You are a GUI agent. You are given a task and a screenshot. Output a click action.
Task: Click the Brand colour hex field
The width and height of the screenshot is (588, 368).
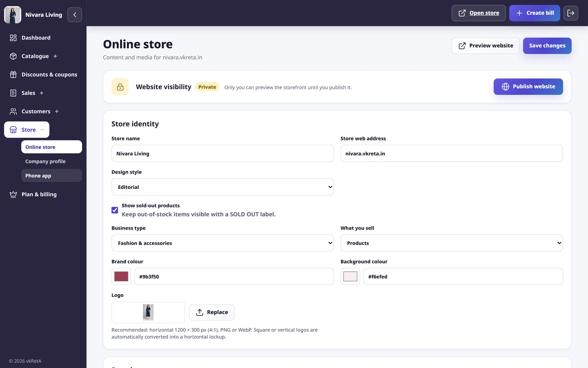pos(234,276)
